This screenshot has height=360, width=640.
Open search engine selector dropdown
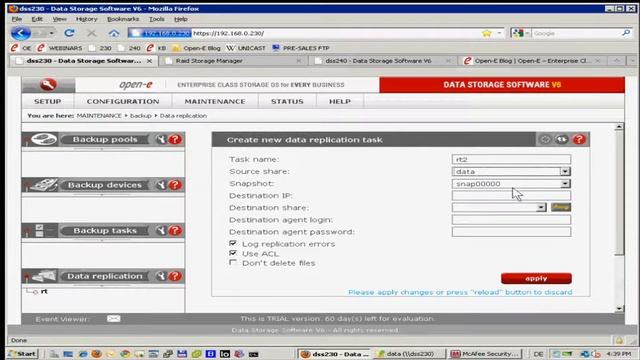click(x=527, y=33)
